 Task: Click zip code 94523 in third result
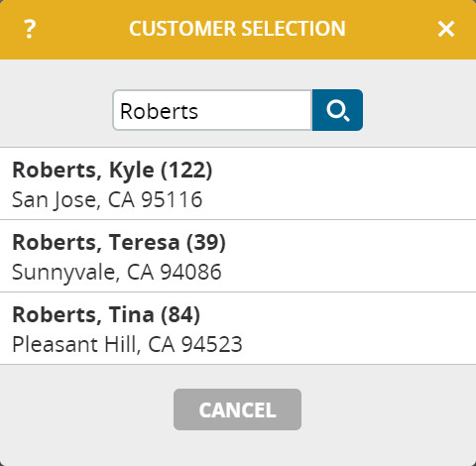(212, 344)
